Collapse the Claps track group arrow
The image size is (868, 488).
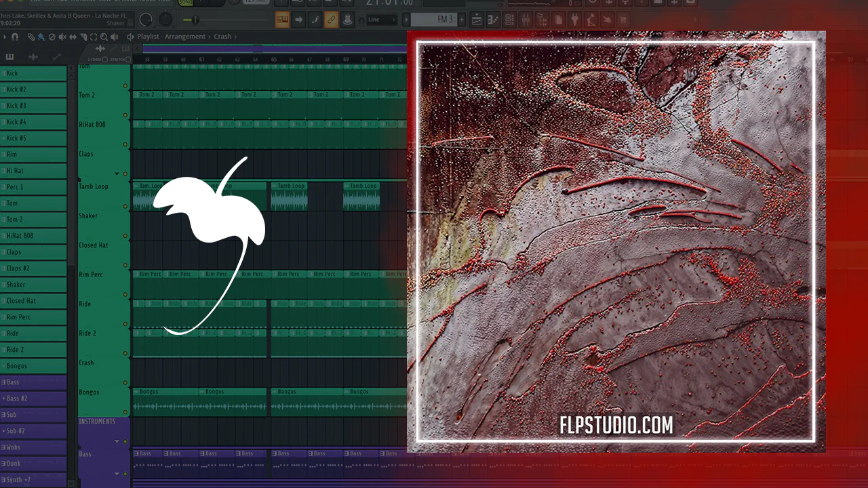tap(117, 174)
